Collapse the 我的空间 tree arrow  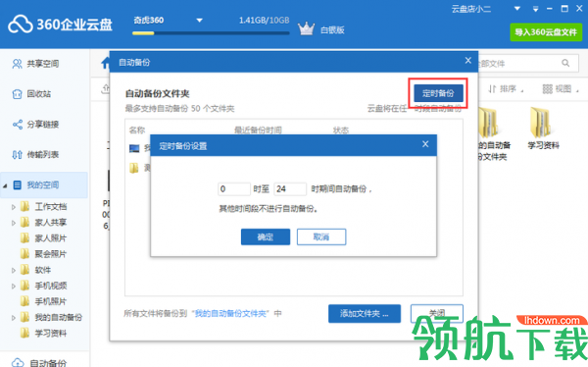(5, 185)
